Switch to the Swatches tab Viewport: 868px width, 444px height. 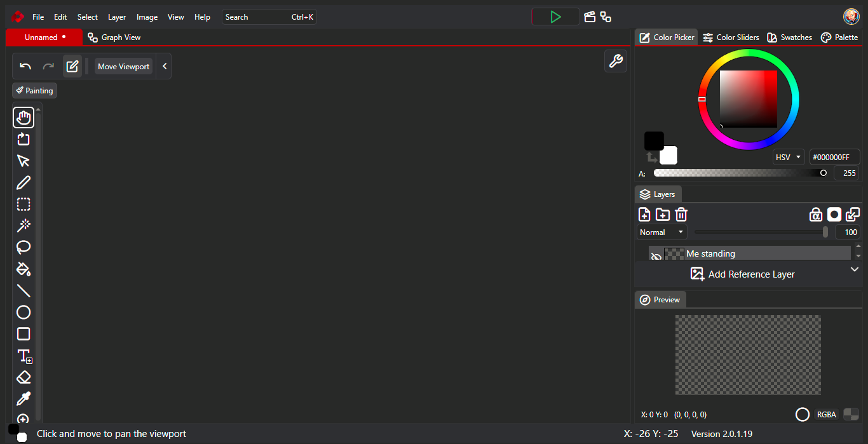pos(789,37)
